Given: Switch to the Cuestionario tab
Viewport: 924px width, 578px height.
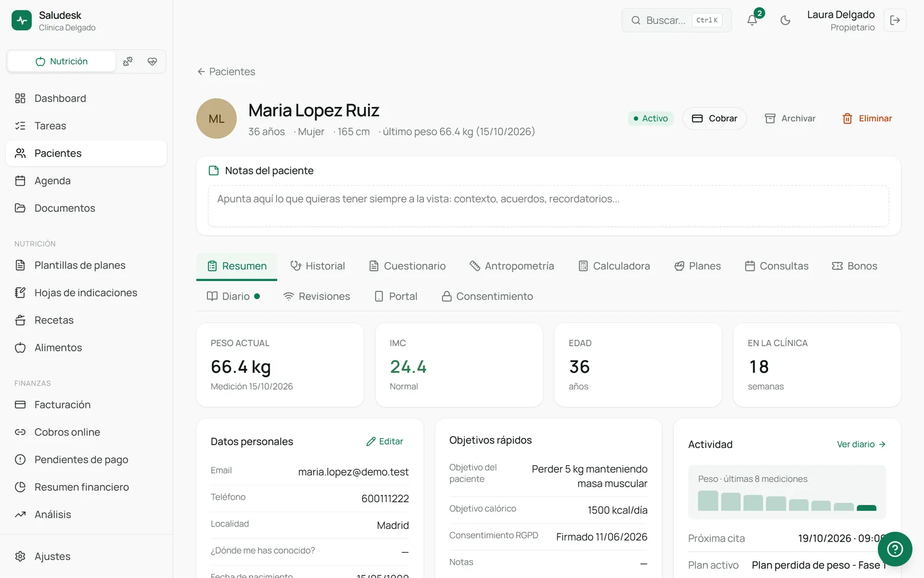Looking at the screenshot, I should [407, 266].
